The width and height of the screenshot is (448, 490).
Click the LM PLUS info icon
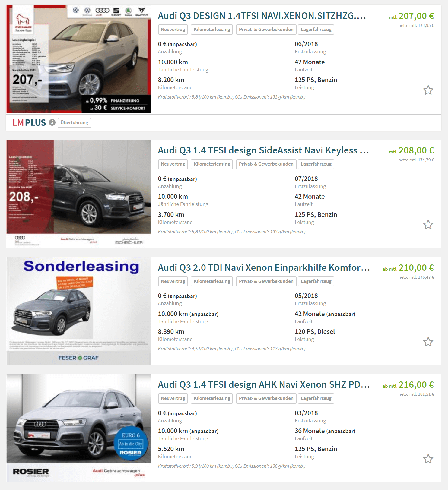(x=52, y=122)
